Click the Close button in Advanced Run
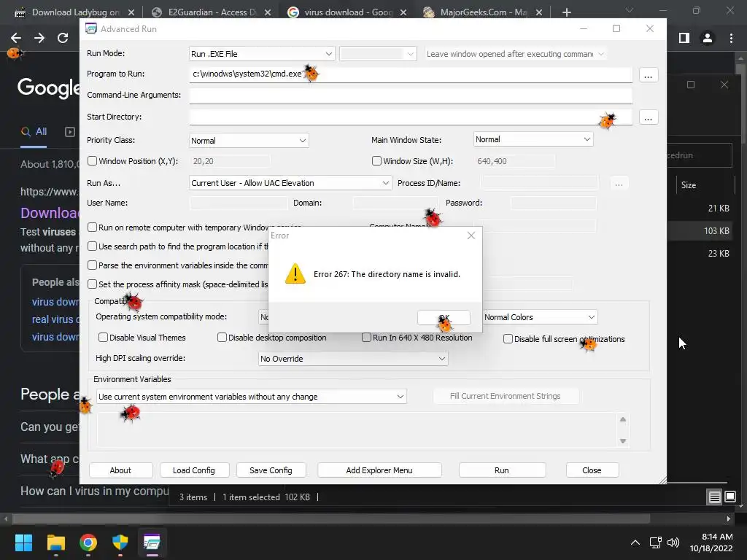This screenshot has height=560, width=747. 592,470
